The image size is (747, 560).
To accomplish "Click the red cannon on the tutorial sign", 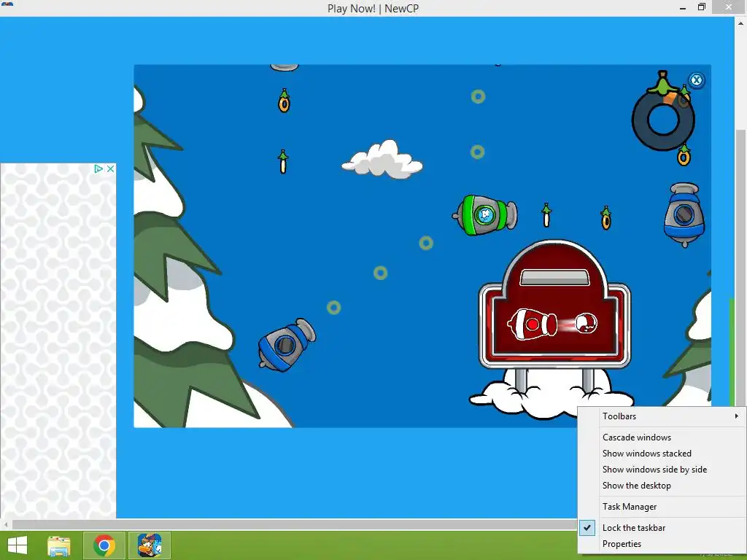I will point(532,324).
